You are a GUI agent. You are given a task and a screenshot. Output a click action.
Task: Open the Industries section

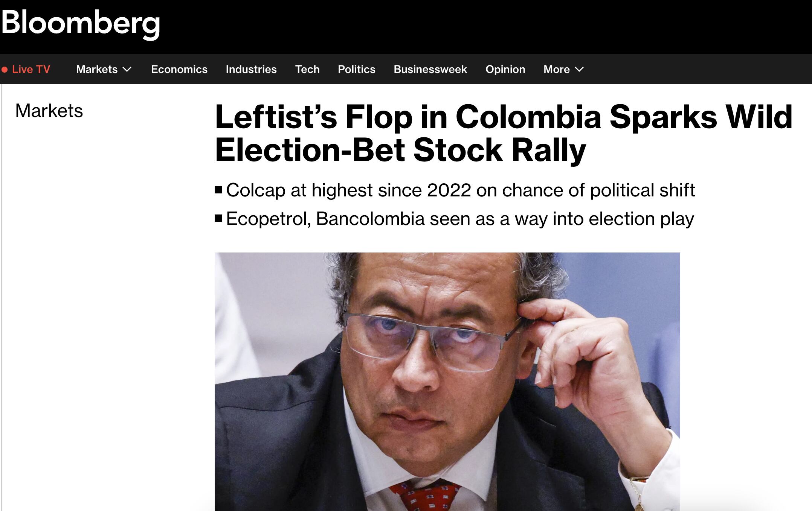(x=251, y=70)
